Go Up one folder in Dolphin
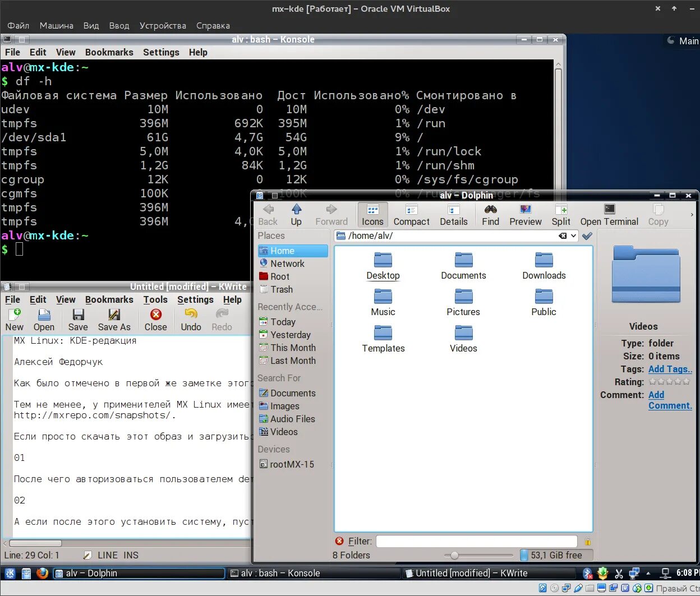This screenshot has width=700, height=596. click(x=296, y=215)
